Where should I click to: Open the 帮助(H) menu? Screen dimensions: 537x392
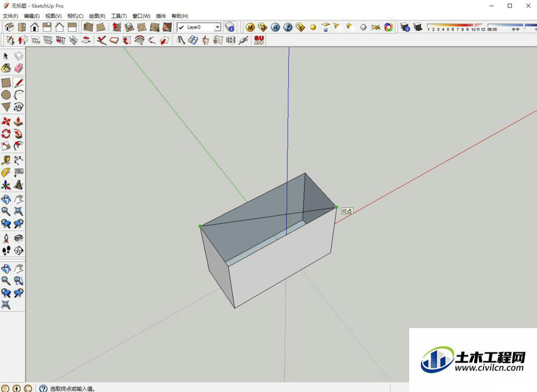coord(180,16)
